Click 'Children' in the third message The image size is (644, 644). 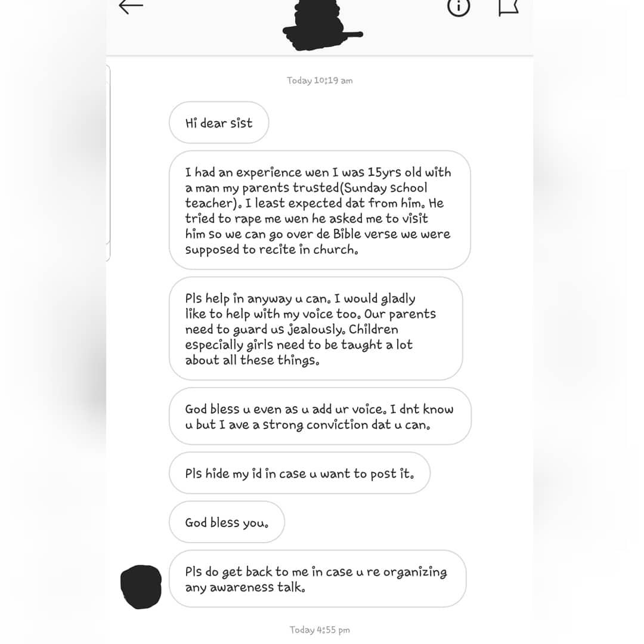click(373, 329)
